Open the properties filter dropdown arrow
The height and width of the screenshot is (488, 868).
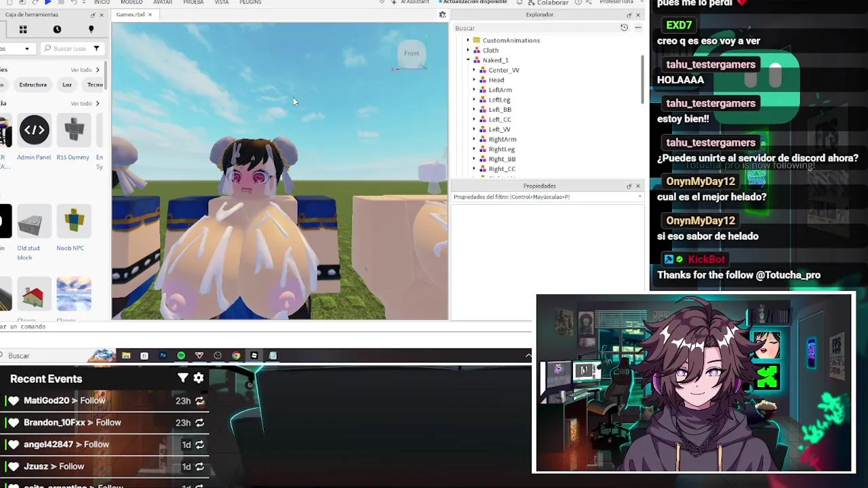point(639,197)
